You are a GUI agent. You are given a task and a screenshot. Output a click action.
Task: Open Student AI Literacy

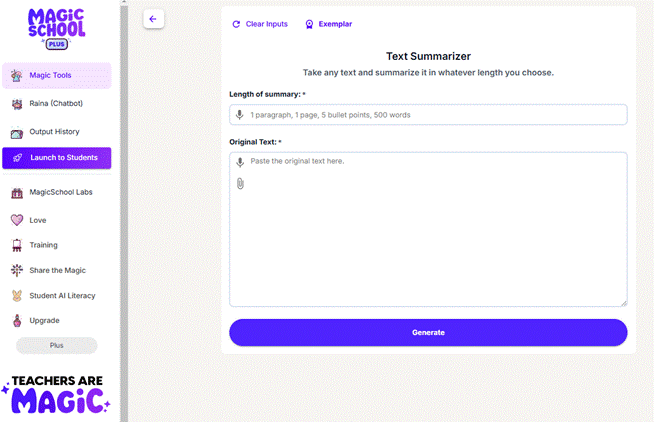[62, 295]
